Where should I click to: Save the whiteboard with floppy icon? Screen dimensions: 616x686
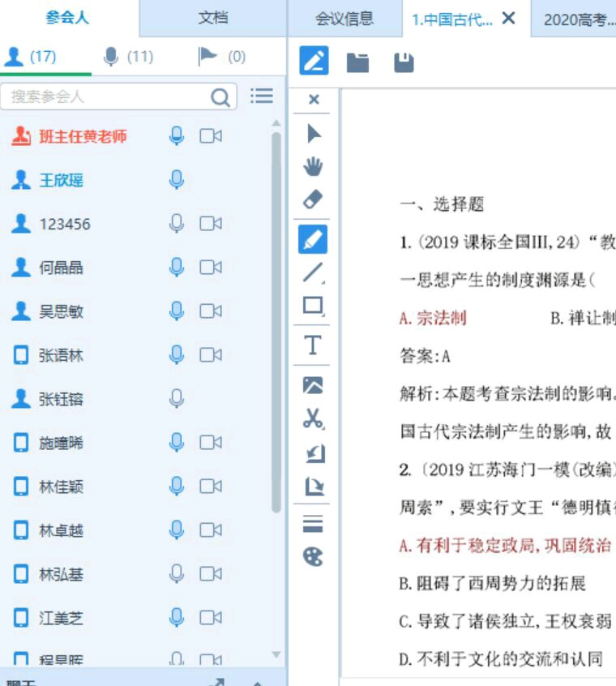pos(404,62)
